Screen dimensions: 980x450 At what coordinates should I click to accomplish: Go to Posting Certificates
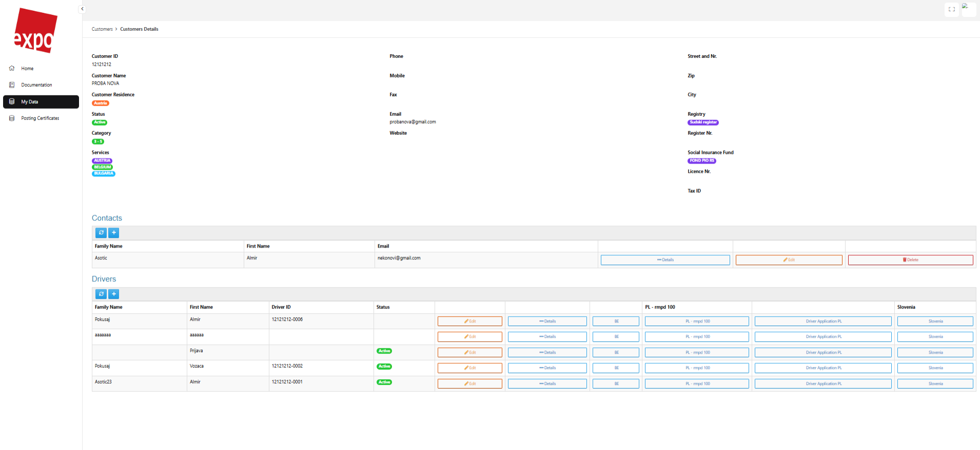(40, 118)
